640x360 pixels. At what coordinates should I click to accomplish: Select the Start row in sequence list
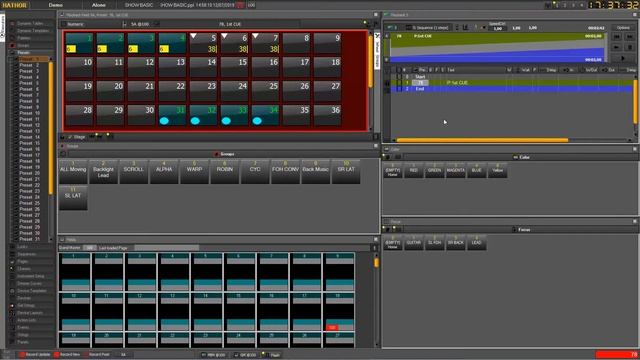512,77
